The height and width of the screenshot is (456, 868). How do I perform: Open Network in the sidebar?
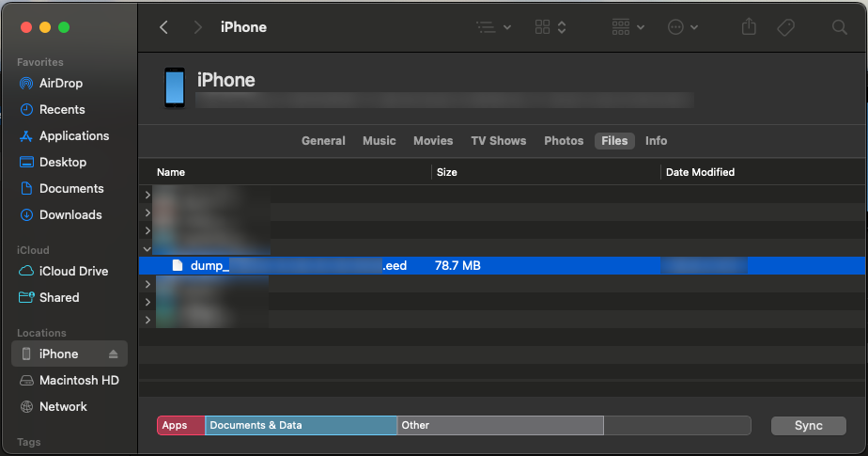[63, 406]
